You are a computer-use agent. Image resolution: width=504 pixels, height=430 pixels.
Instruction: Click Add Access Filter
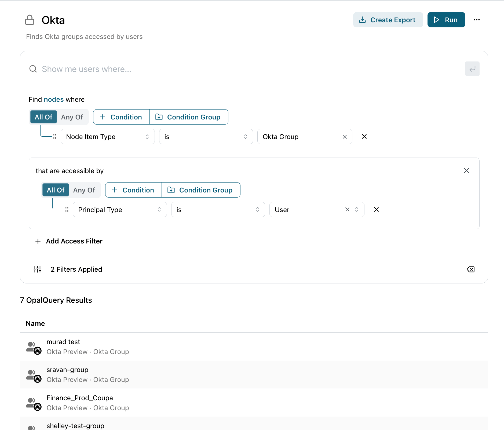[69, 241]
